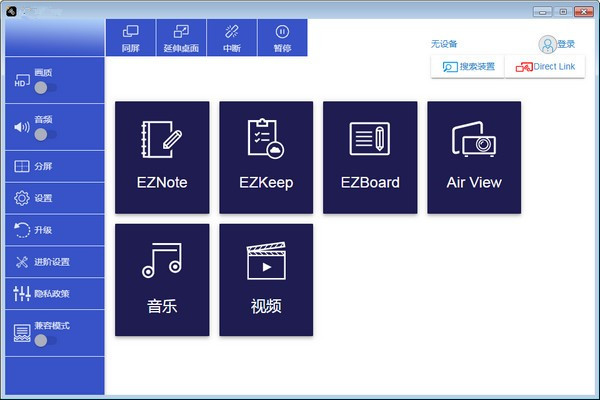The height and width of the screenshot is (400, 600).
Task: Open the EZBoard whiteboard tile
Action: pyautogui.click(x=370, y=157)
